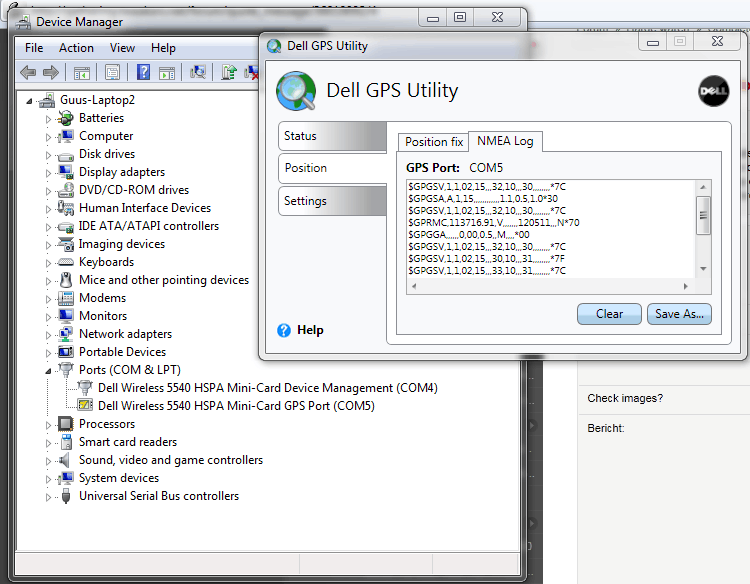Click NMEA log scroll down arrow
The image size is (750, 584).
703,269
